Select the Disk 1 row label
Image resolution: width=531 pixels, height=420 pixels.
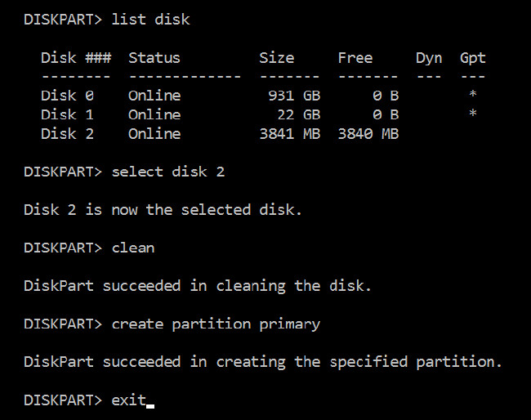67,114
